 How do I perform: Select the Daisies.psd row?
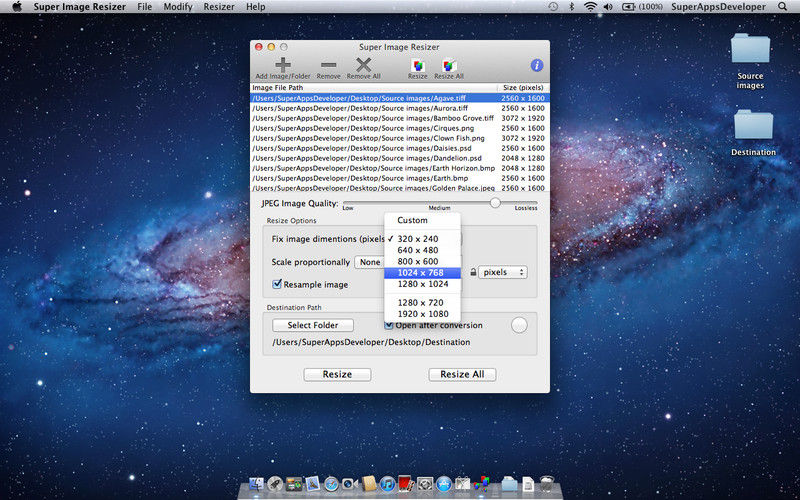point(400,148)
